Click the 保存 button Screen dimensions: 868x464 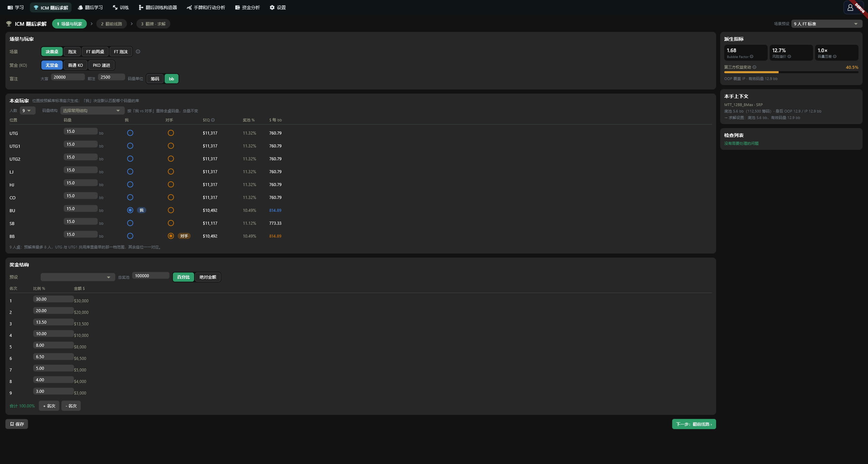click(17, 424)
